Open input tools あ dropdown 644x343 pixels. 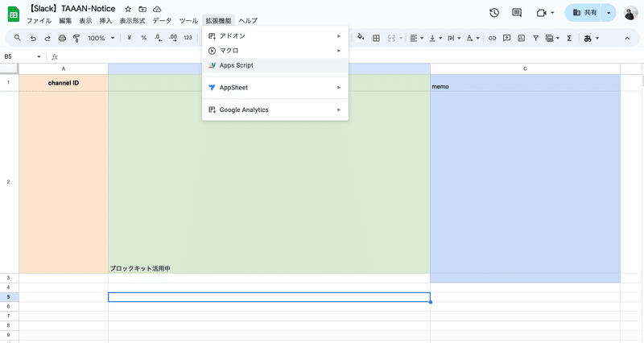tap(592, 38)
